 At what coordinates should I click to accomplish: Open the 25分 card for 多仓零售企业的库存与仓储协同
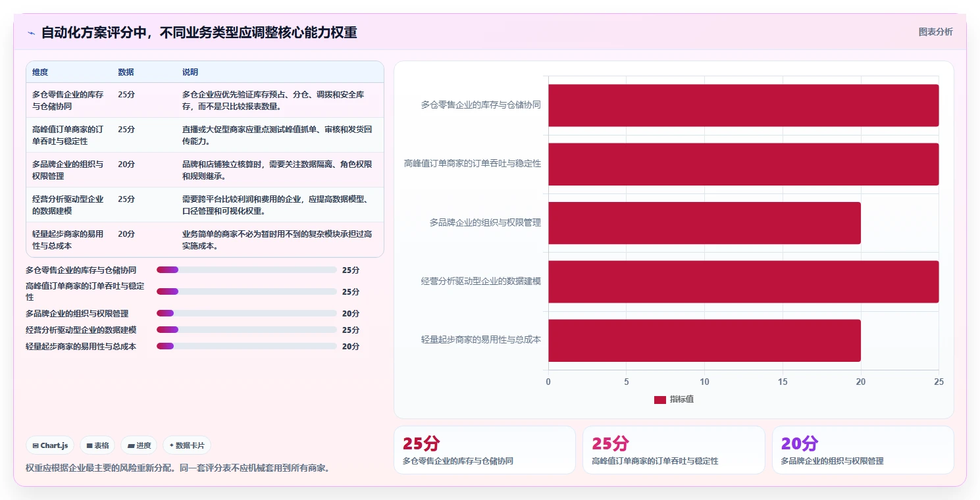click(484, 450)
